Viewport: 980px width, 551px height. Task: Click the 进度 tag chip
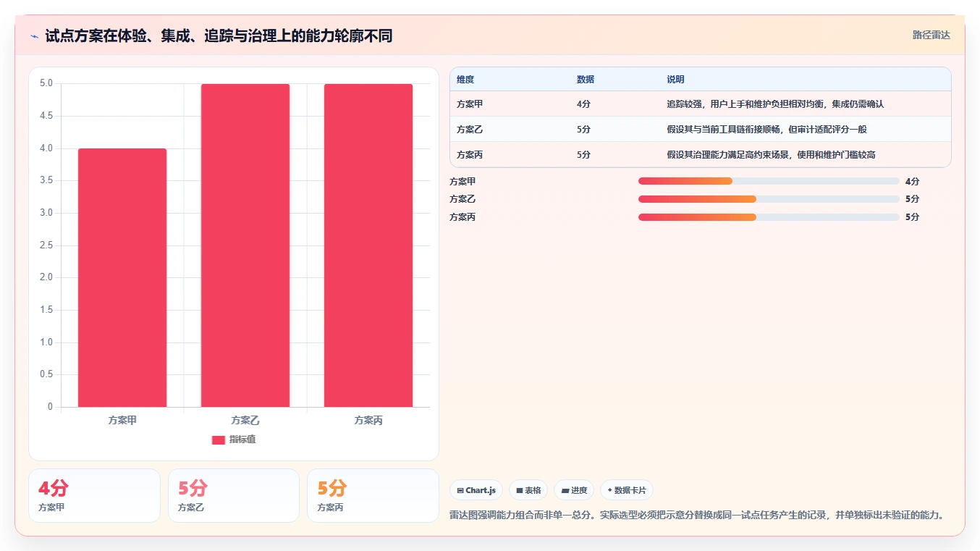(x=574, y=490)
